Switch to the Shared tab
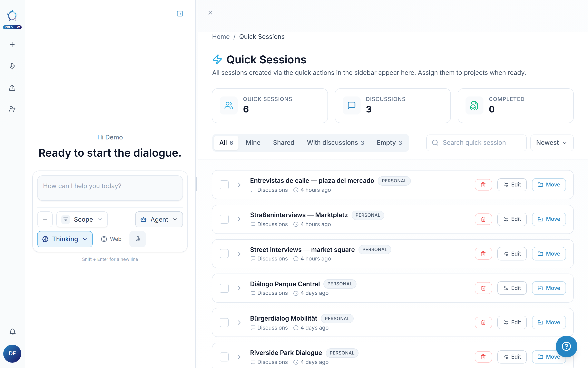Image resolution: width=588 pixels, height=368 pixels. point(284,143)
